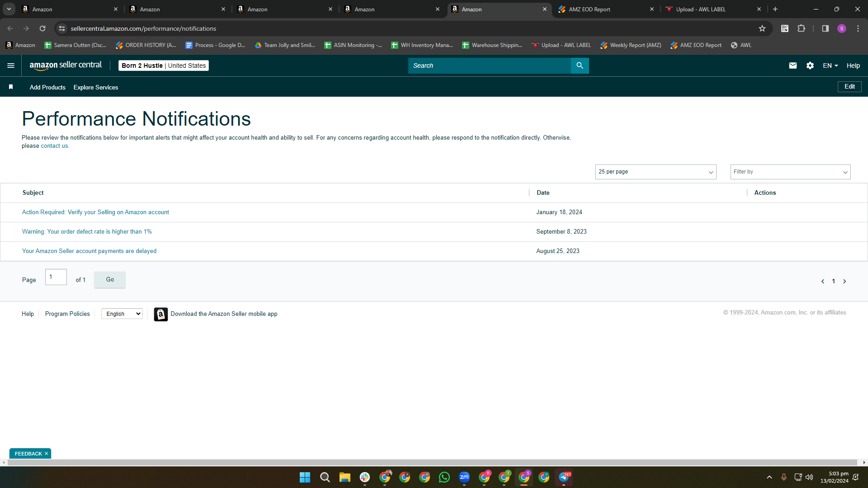The width and height of the screenshot is (868, 488).
Task: Go back to previous page
Action: coord(10,28)
